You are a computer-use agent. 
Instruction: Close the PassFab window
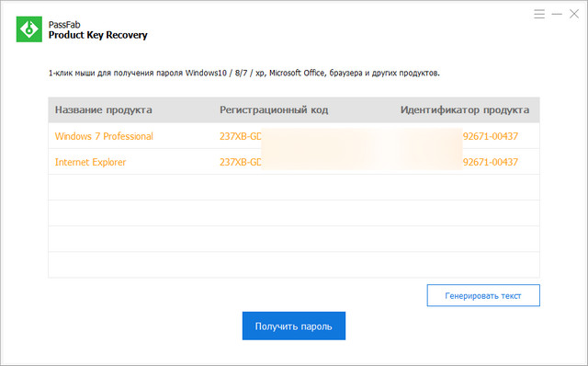[x=574, y=15]
